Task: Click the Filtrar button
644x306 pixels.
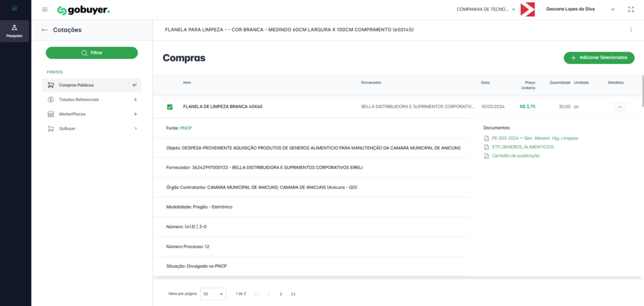Action: 92,53
